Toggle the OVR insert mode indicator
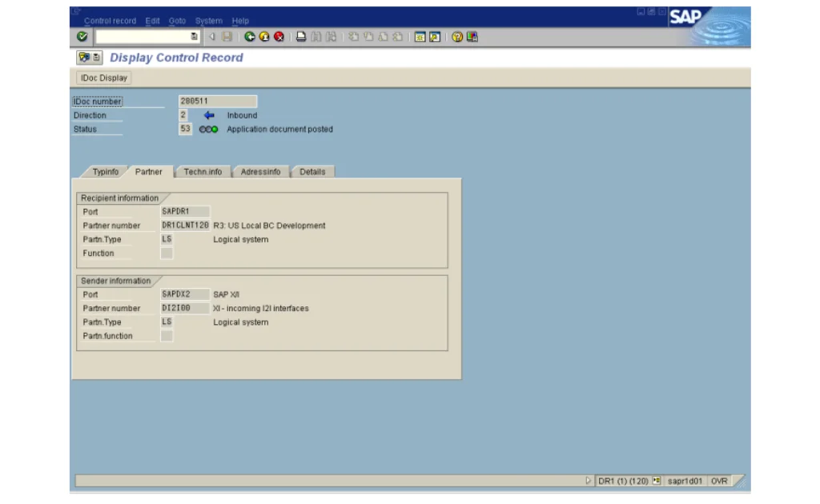This screenshot has height=504, width=820. (719, 481)
